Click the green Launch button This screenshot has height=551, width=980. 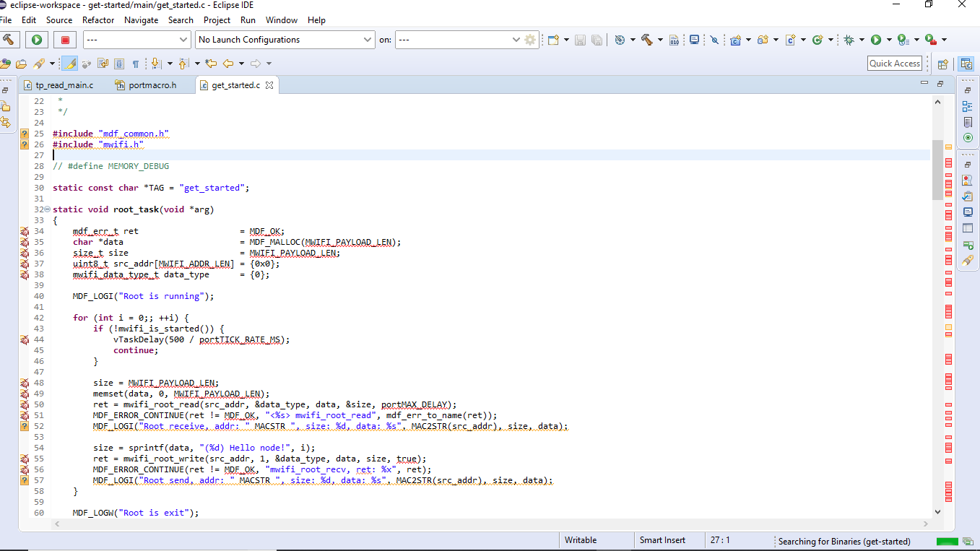[x=37, y=40]
